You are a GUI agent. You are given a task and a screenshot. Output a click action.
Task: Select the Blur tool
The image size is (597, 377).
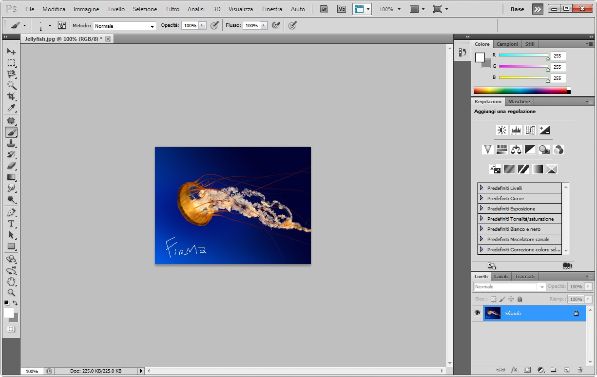click(x=11, y=188)
